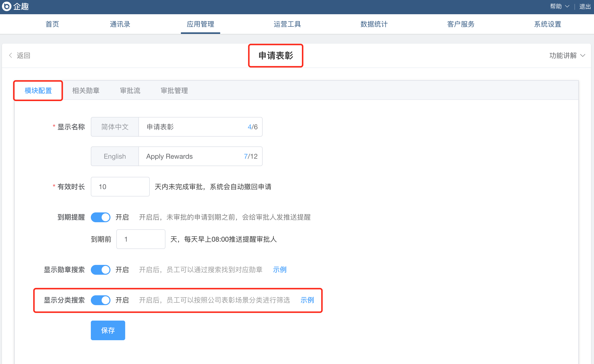Toggle the 显示勋章搜索 switch

101,270
